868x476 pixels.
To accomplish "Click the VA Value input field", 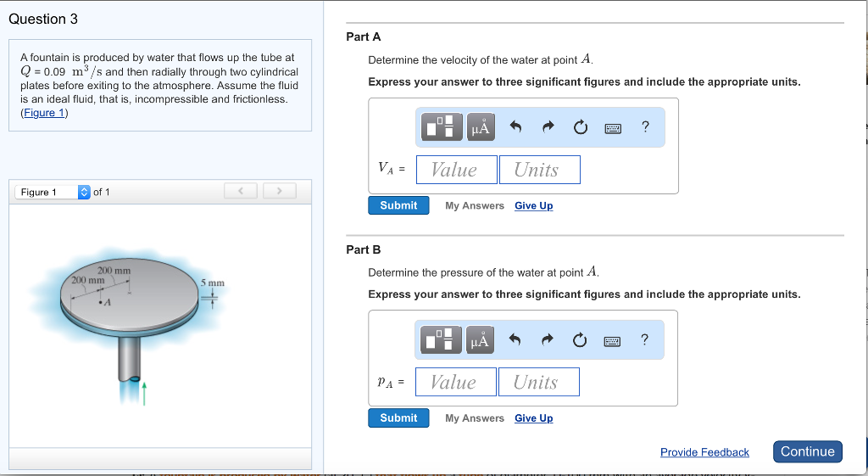I will [457, 170].
